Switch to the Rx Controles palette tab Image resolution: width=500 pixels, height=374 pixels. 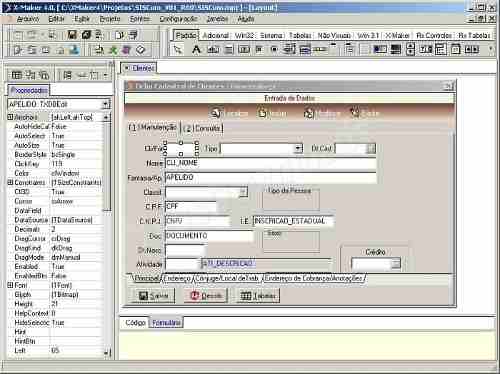coord(434,35)
